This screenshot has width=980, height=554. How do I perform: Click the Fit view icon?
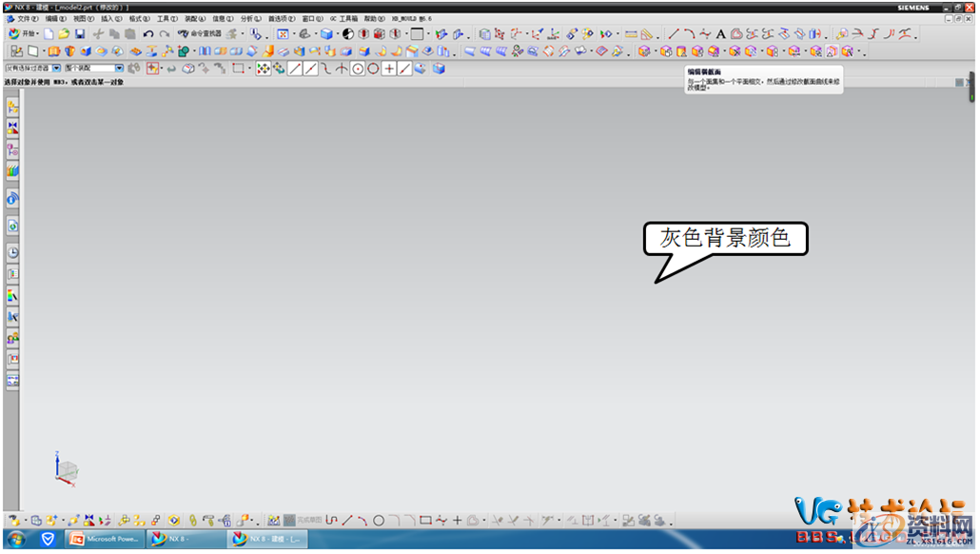click(x=283, y=34)
